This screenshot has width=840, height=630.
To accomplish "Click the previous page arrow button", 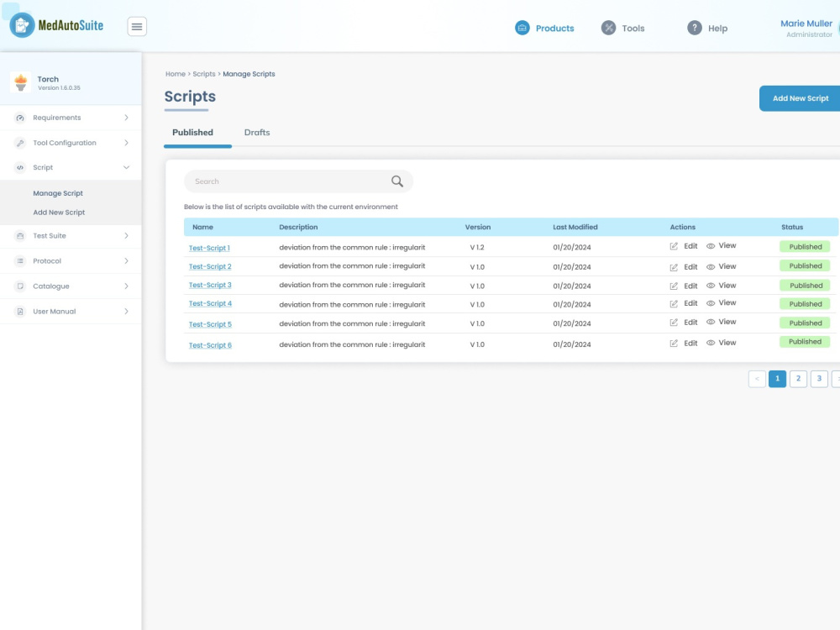I will (x=757, y=379).
